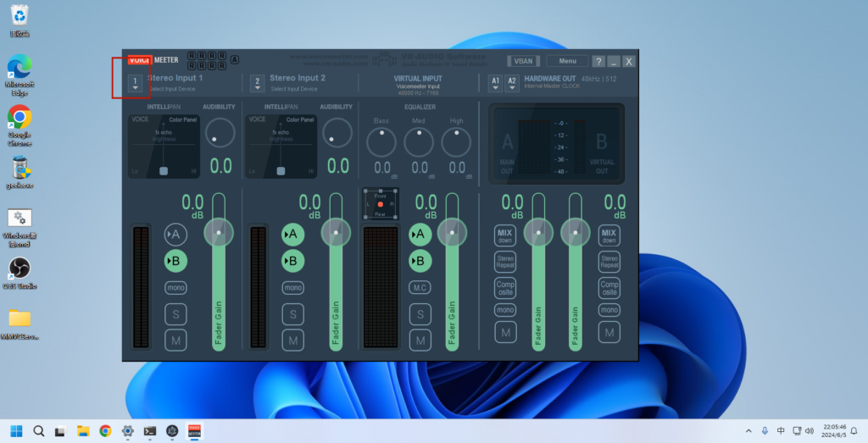Expand hidden tray icons chevron
868x443 pixels.
(x=748, y=431)
